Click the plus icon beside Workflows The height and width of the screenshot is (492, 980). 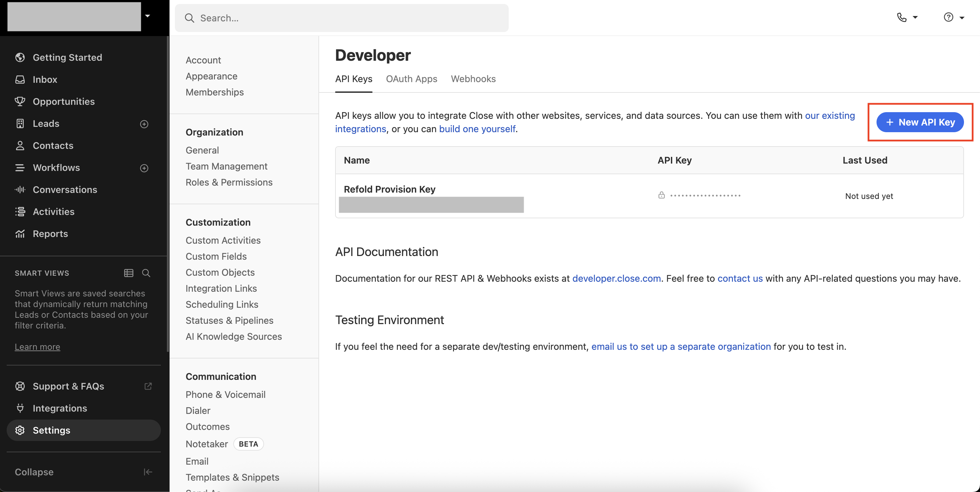pyautogui.click(x=144, y=168)
